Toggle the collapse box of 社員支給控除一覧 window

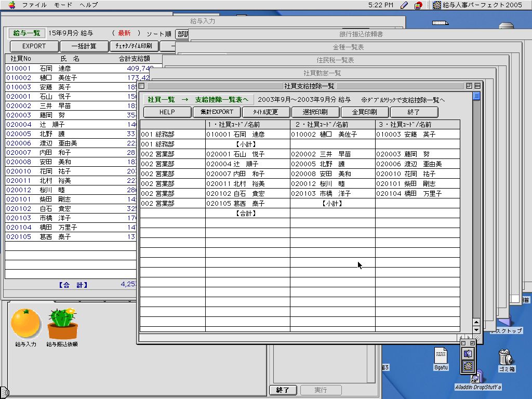pos(477,86)
